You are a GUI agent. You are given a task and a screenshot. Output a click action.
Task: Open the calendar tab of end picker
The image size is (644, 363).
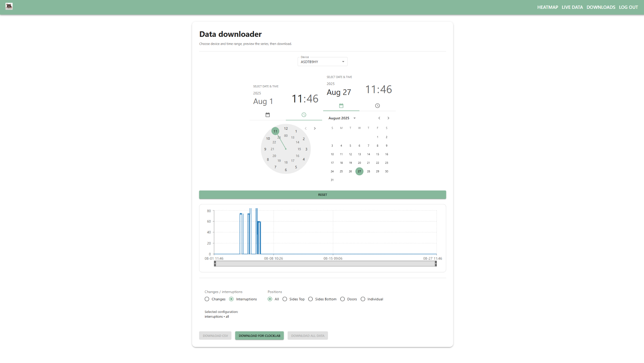341,106
